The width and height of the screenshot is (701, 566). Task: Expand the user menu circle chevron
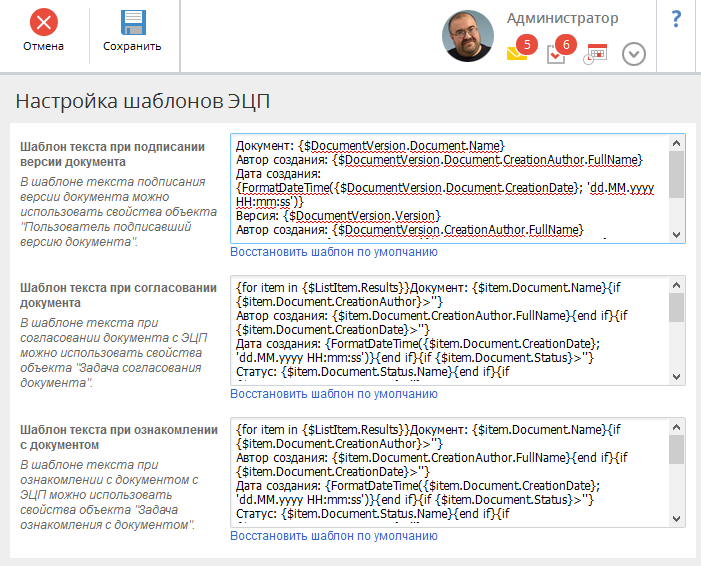click(x=633, y=54)
